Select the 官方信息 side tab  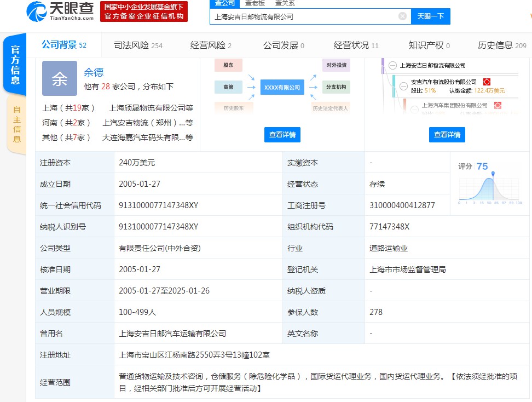click(x=15, y=65)
